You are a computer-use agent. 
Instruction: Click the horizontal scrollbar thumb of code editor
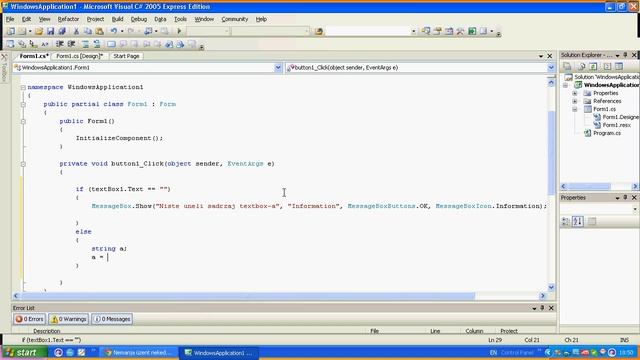point(248,296)
